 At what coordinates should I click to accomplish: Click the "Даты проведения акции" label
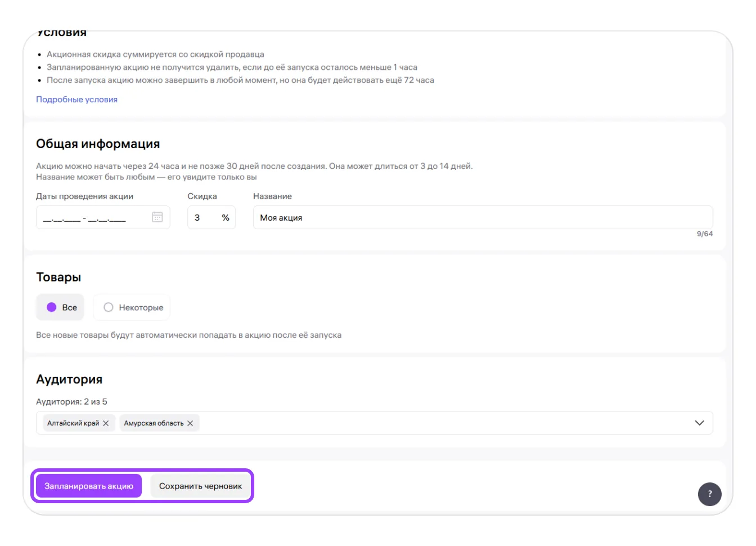point(84,196)
